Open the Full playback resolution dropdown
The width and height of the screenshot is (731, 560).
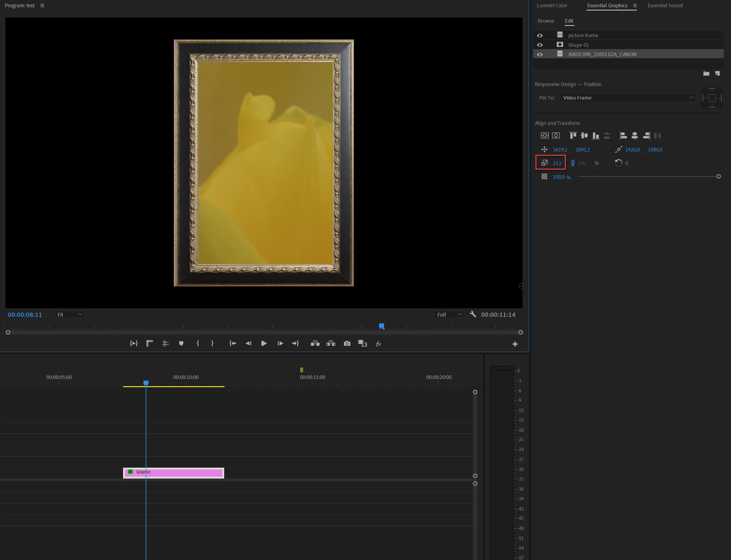tap(449, 314)
